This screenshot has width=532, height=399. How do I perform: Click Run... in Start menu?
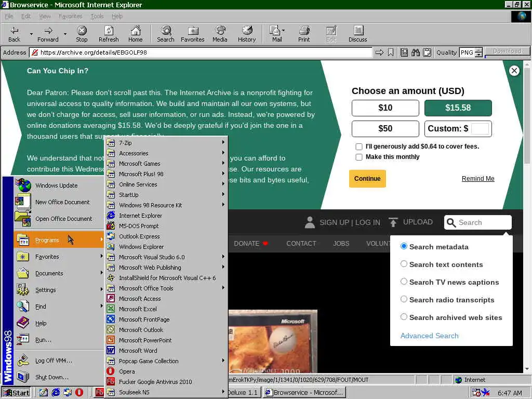point(59,340)
